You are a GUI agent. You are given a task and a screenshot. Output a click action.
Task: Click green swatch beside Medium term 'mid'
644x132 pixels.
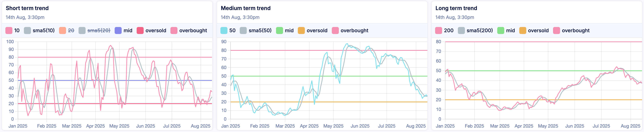[280, 30]
